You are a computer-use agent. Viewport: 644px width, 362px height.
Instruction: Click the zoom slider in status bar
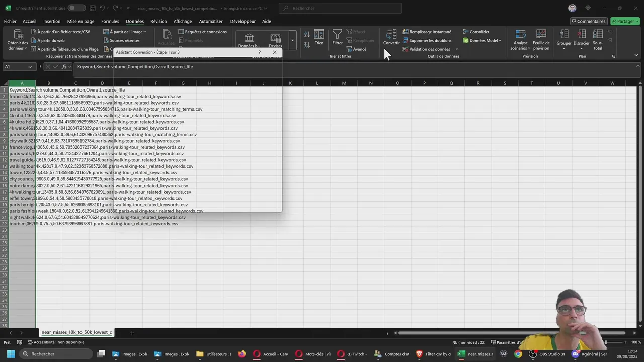605,342
